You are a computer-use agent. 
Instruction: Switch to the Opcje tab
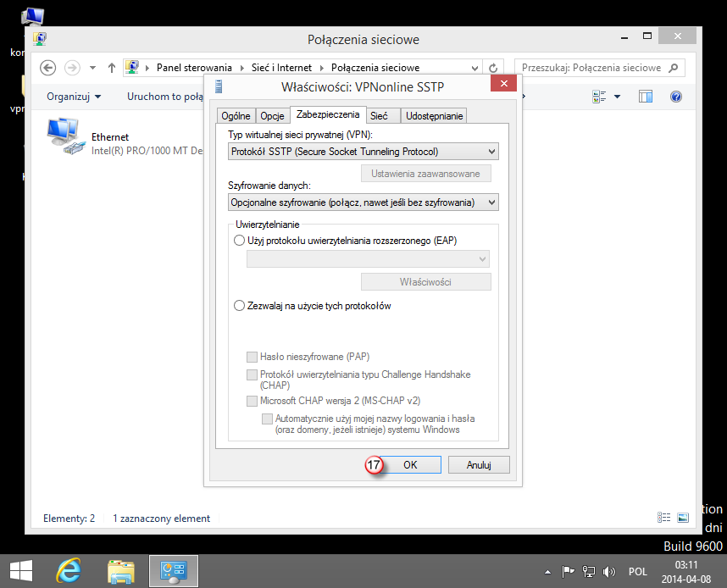pos(272,116)
